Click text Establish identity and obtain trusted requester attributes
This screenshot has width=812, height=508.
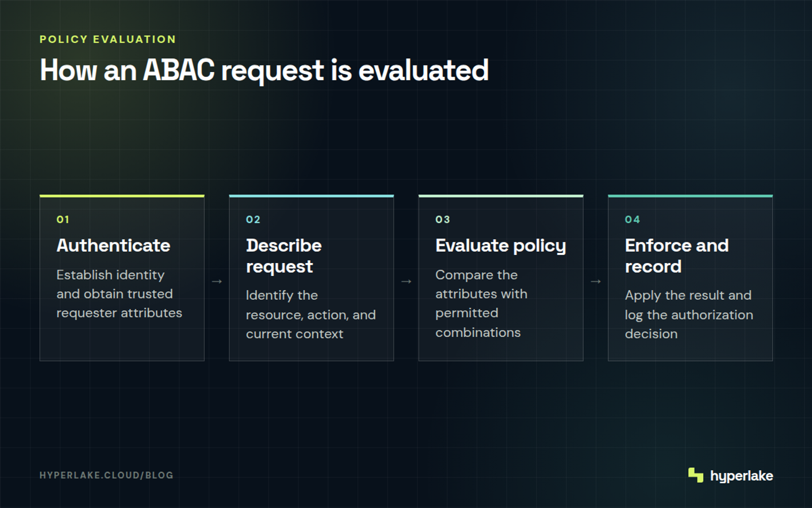pyautogui.click(x=119, y=294)
